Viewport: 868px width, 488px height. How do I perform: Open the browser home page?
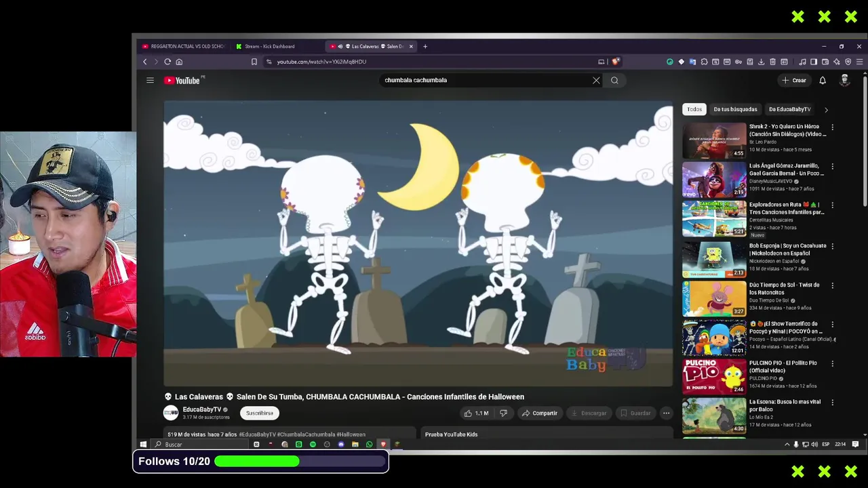[179, 62]
